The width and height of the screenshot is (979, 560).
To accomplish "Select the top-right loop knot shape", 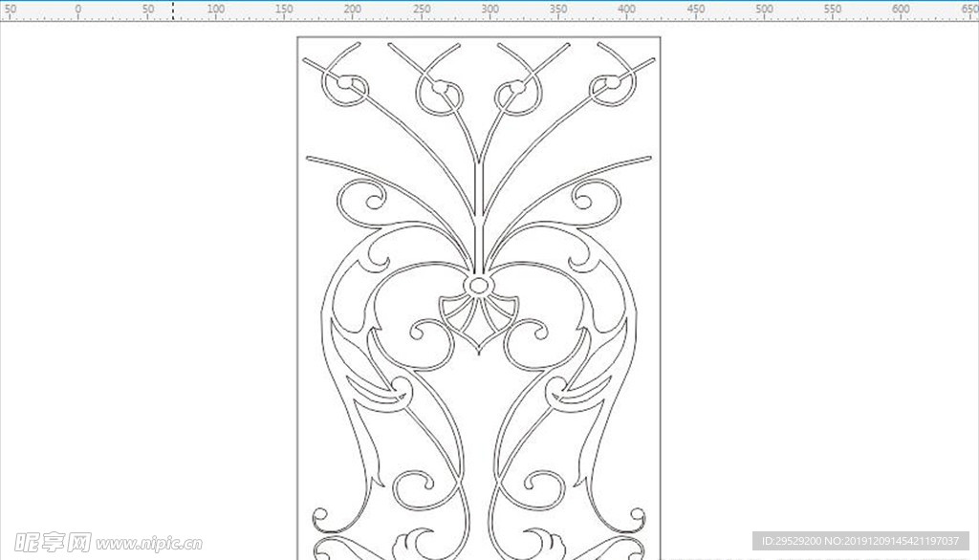I will 610,89.
